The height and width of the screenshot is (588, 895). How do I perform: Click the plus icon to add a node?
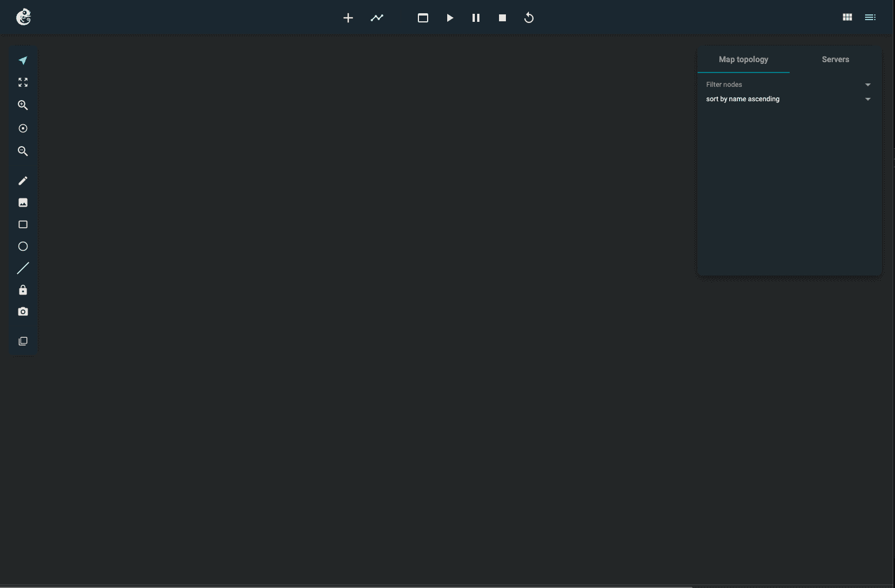[x=348, y=18]
